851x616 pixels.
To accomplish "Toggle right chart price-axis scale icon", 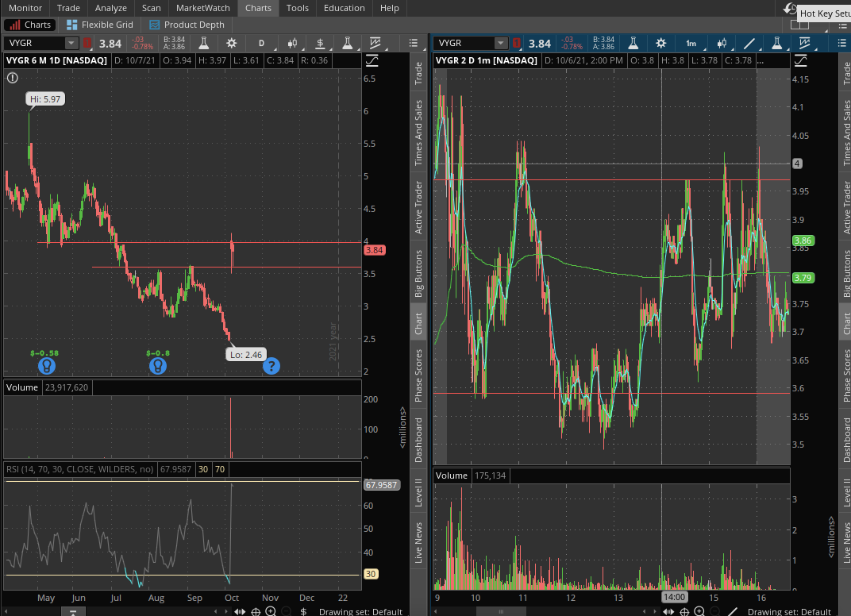I will (x=801, y=61).
